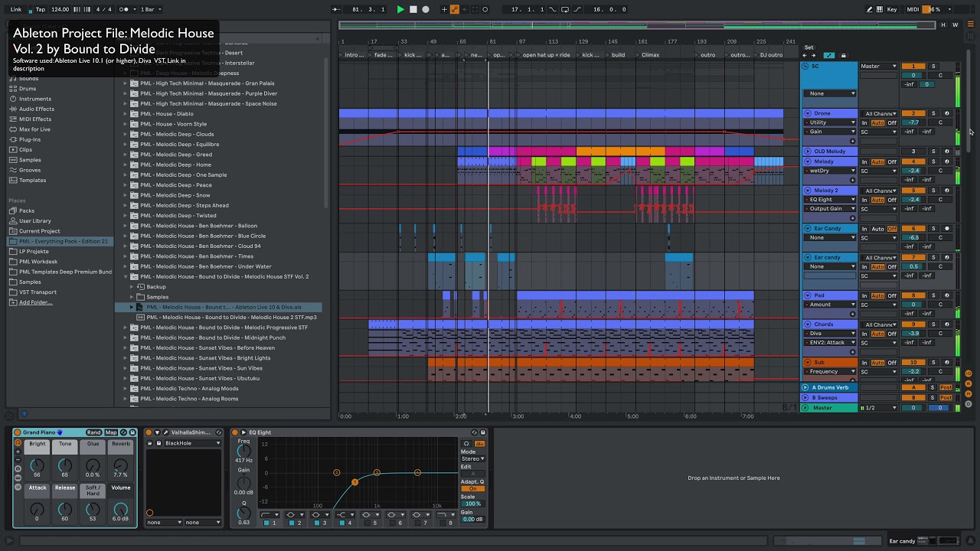The image size is (980, 551).
Task: Open Drone track Utility device chooser
Action: pyautogui.click(x=830, y=122)
